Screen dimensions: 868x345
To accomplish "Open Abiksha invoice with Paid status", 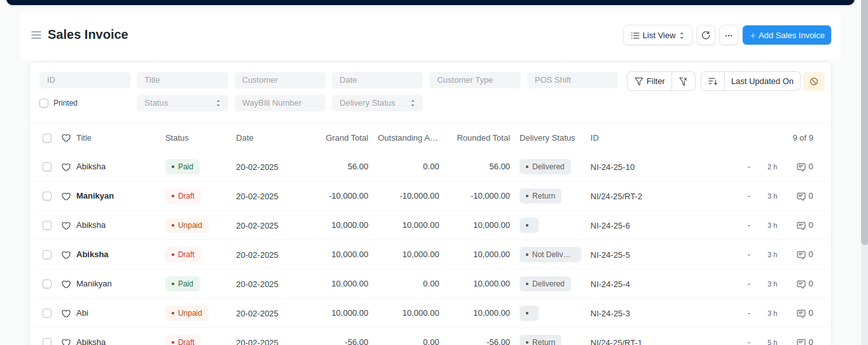I will pyautogui.click(x=91, y=167).
